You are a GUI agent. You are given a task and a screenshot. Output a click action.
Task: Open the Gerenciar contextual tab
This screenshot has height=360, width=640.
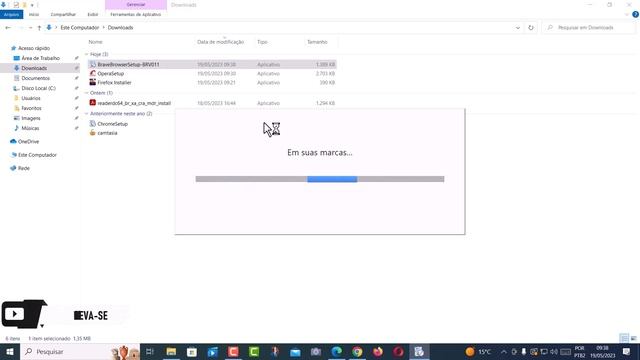point(136,4)
